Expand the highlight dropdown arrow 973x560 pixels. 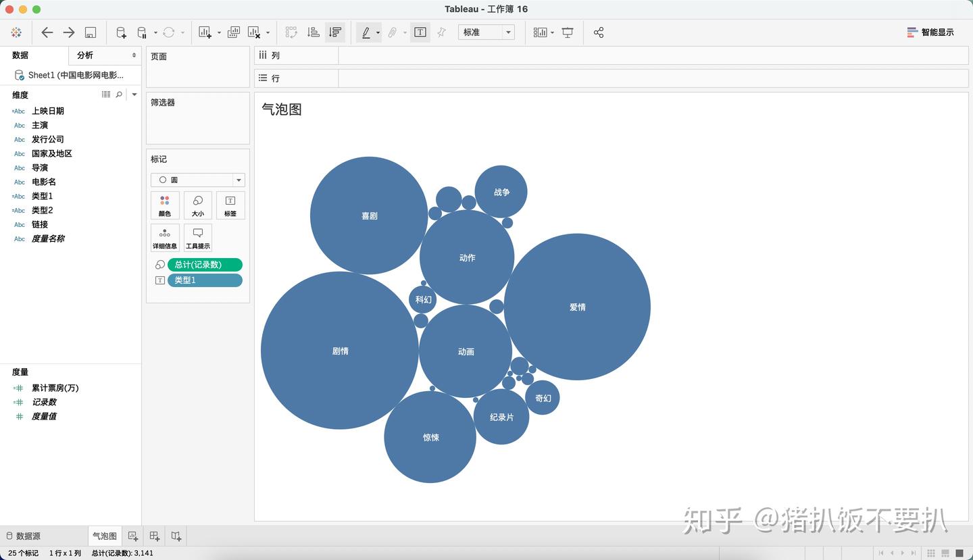[x=378, y=32]
